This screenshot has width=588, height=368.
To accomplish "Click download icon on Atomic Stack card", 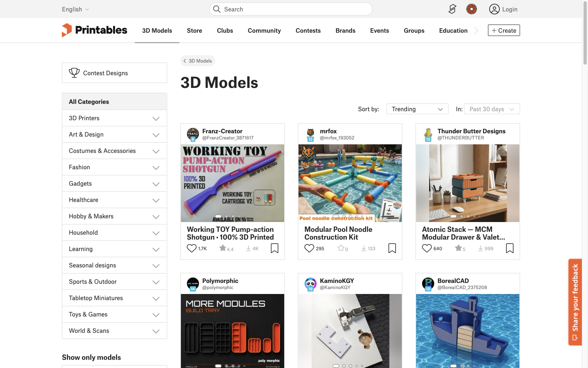I will [x=481, y=248].
